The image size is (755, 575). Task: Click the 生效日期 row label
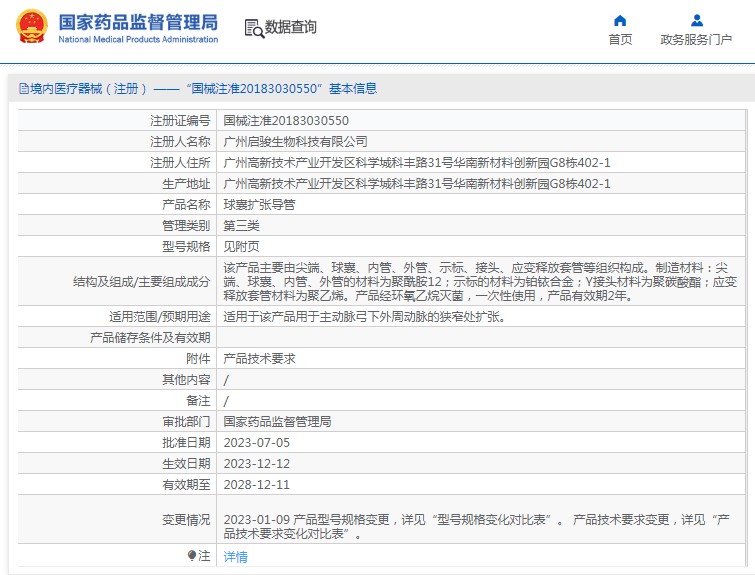pos(186,463)
